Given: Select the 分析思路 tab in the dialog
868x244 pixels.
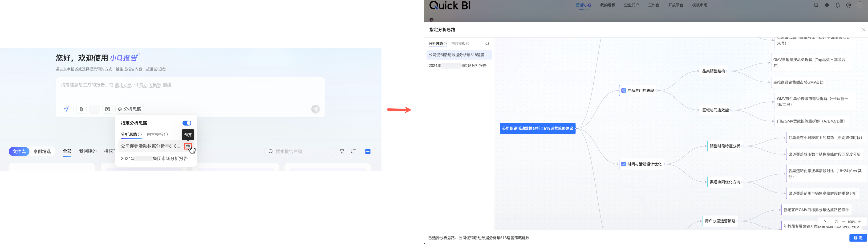Looking at the screenshot, I should [436, 43].
